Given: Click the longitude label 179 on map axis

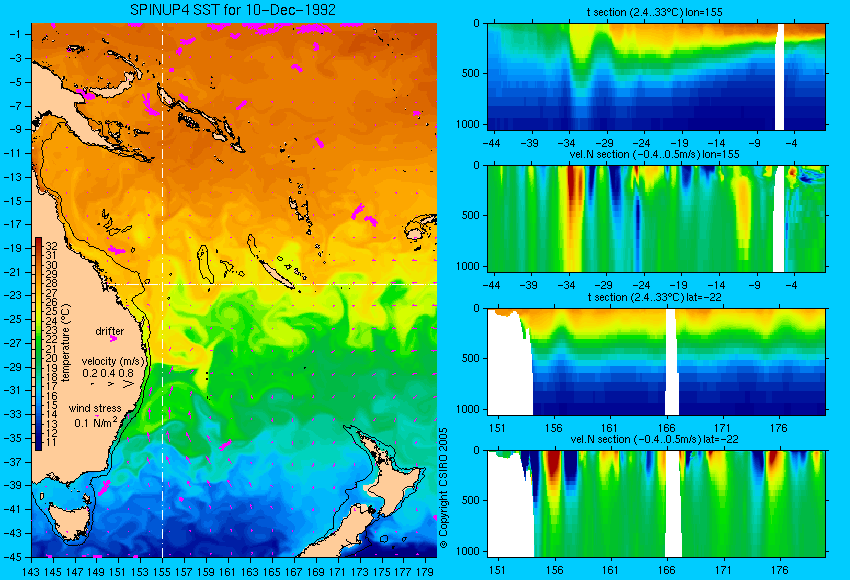Looking at the screenshot, I should pos(425,571).
